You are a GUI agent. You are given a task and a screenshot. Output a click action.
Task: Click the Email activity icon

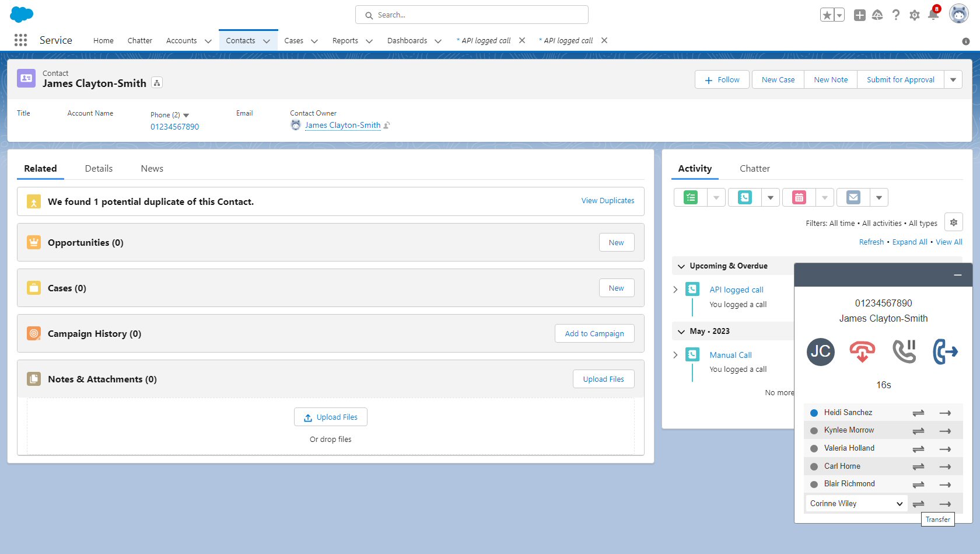tap(853, 197)
